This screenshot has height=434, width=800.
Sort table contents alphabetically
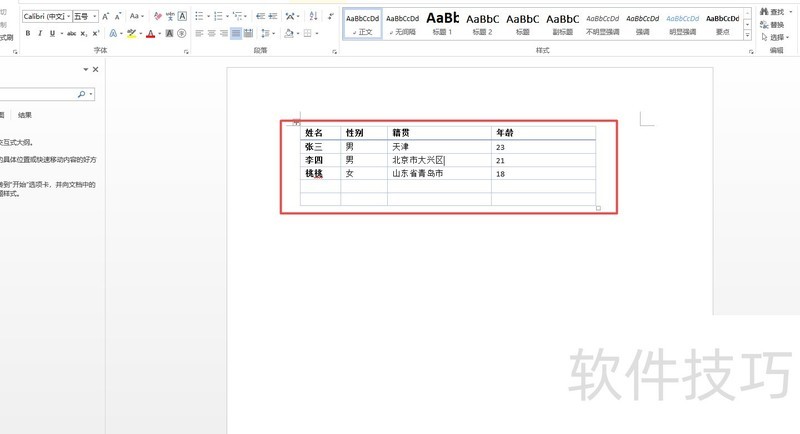(x=313, y=16)
